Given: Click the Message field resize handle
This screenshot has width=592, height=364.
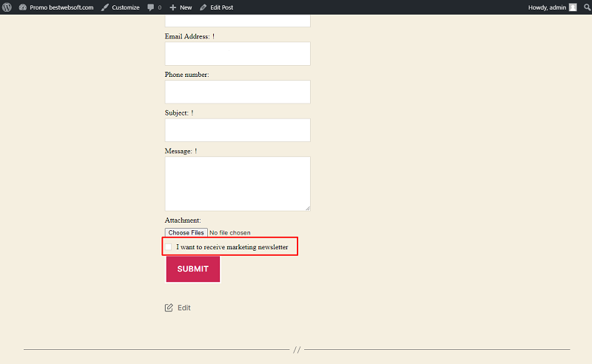Looking at the screenshot, I should tap(308, 209).
